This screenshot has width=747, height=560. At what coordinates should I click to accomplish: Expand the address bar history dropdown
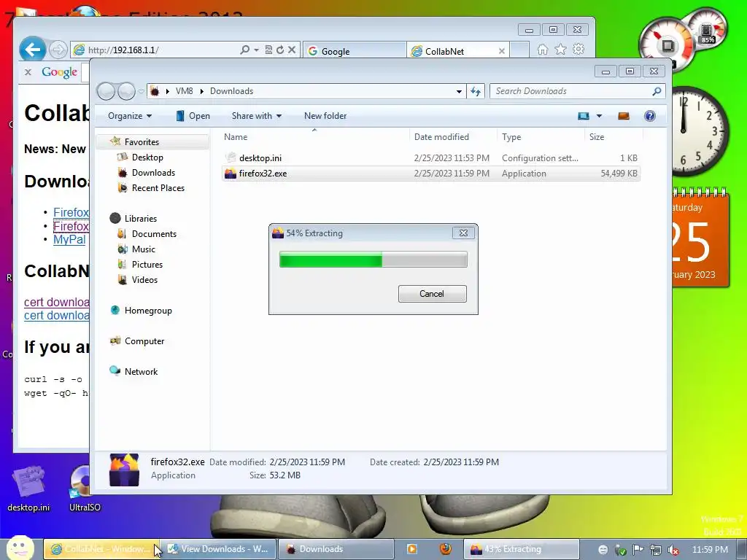click(x=459, y=91)
